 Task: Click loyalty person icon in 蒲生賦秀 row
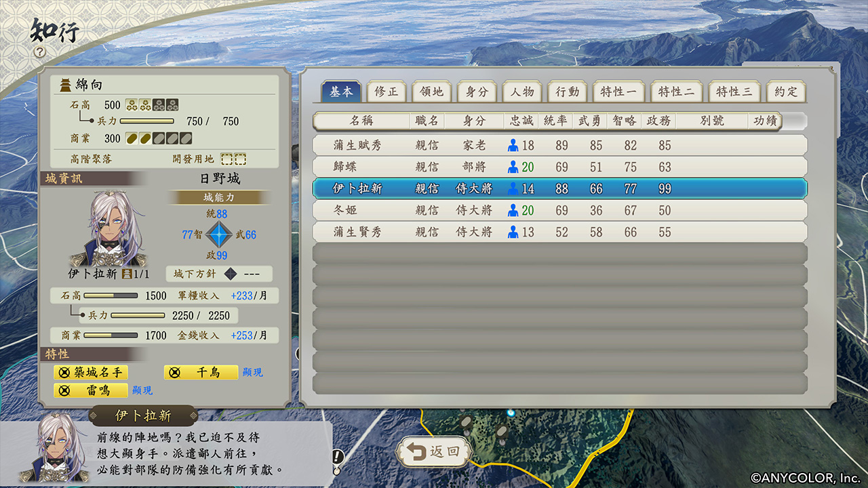point(513,145)
